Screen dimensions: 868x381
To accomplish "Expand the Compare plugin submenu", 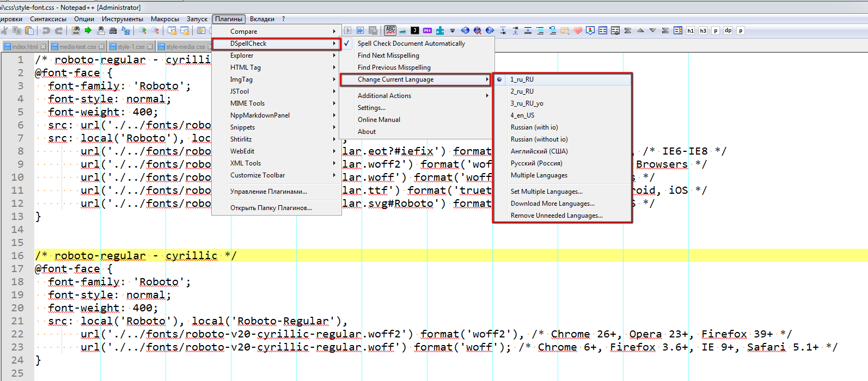I will coord(243,32).
